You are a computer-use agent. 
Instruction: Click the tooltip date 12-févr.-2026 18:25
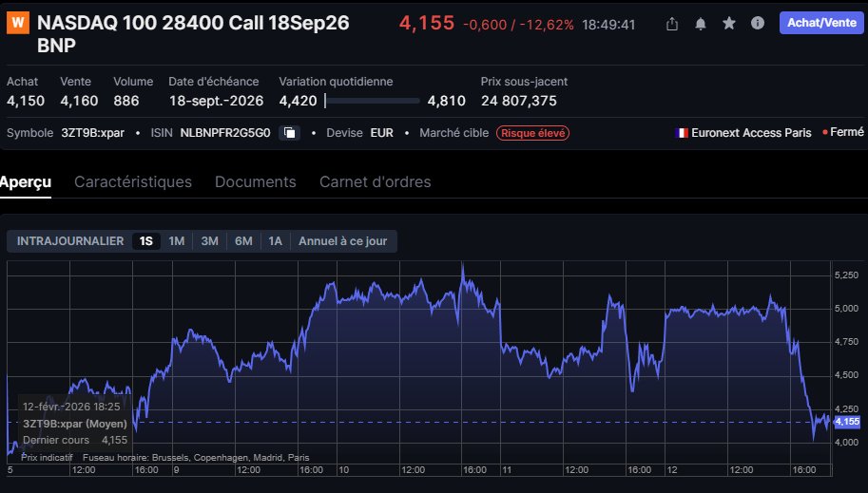pos(71,407)
